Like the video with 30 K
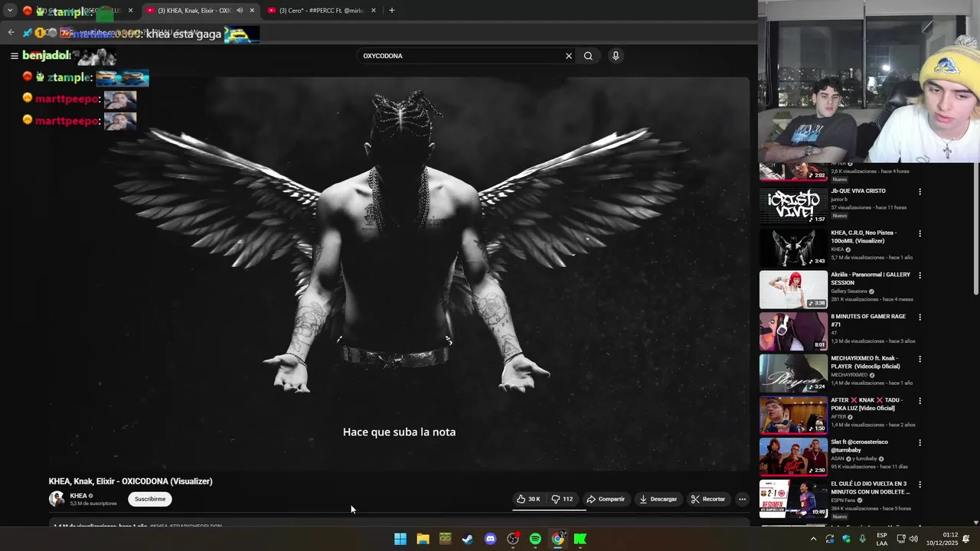Screen dimensions: 980x551 click(528, 499)
